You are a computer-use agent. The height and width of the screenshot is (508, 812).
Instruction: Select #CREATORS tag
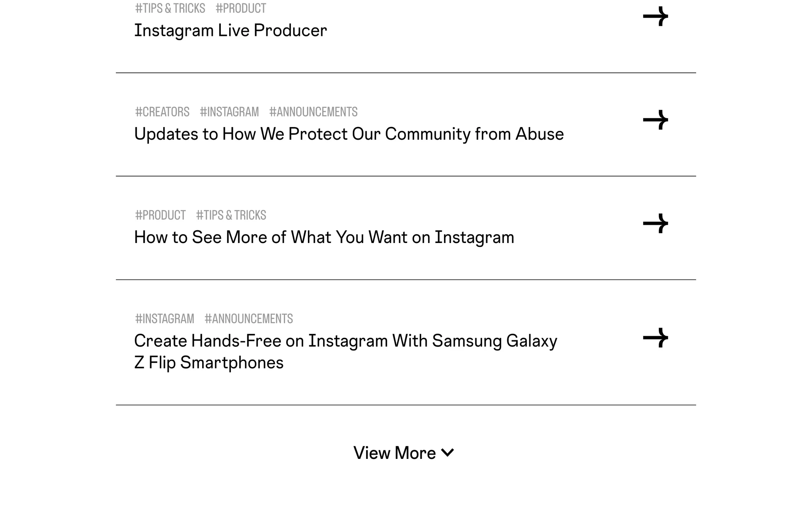pos(162,112)
